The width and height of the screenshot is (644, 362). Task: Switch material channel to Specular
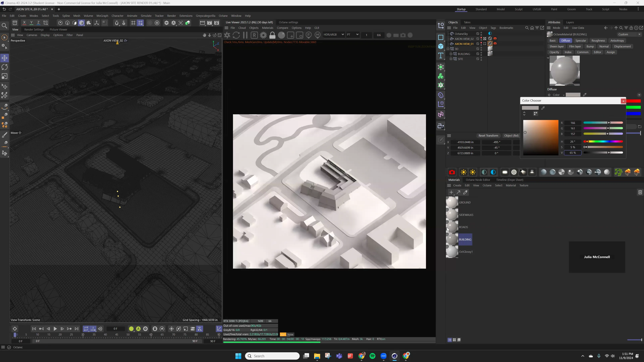click(x=581, y=40)
